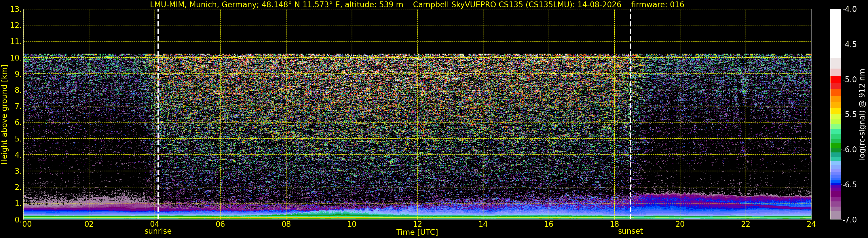Click time axis tick label 04
868x238 pixels.
pyautogui.click(x=155, y=224)
